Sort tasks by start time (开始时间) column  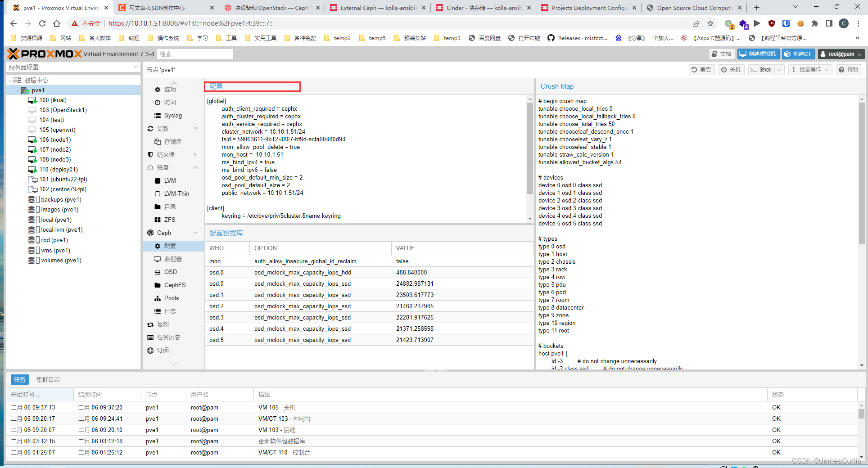(40, 395)
